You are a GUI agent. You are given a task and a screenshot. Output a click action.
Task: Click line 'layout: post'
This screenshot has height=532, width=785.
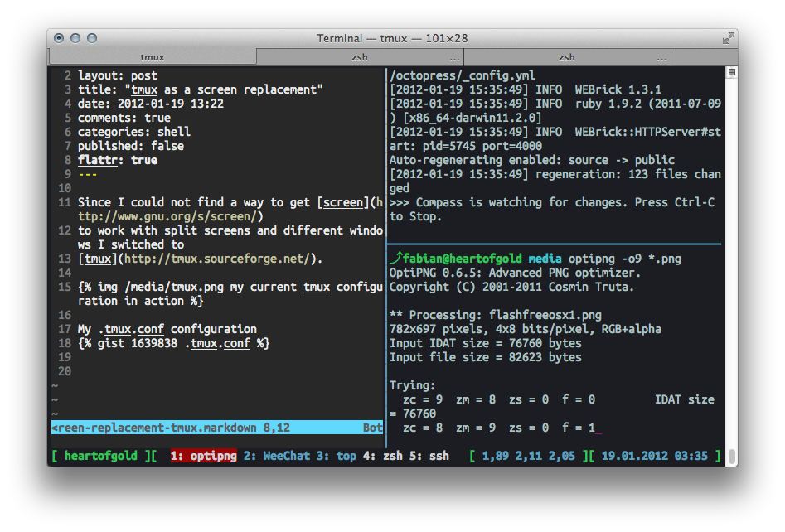point(118,75)
